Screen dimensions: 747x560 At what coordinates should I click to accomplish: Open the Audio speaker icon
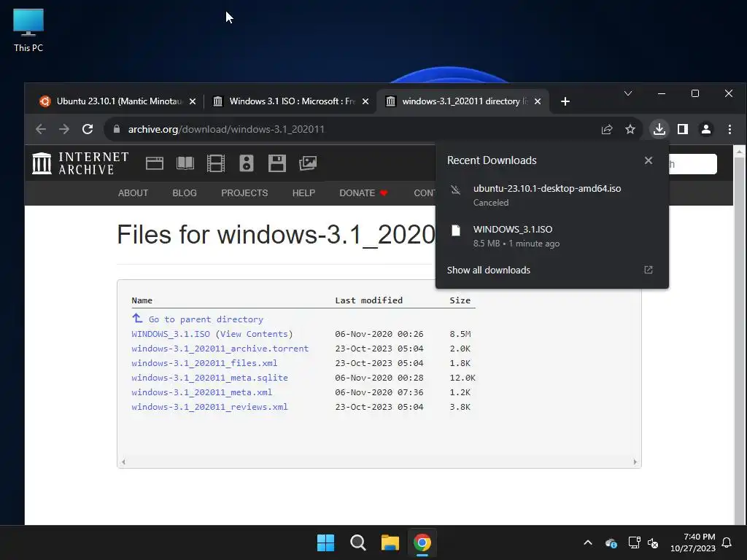point(247,163)
